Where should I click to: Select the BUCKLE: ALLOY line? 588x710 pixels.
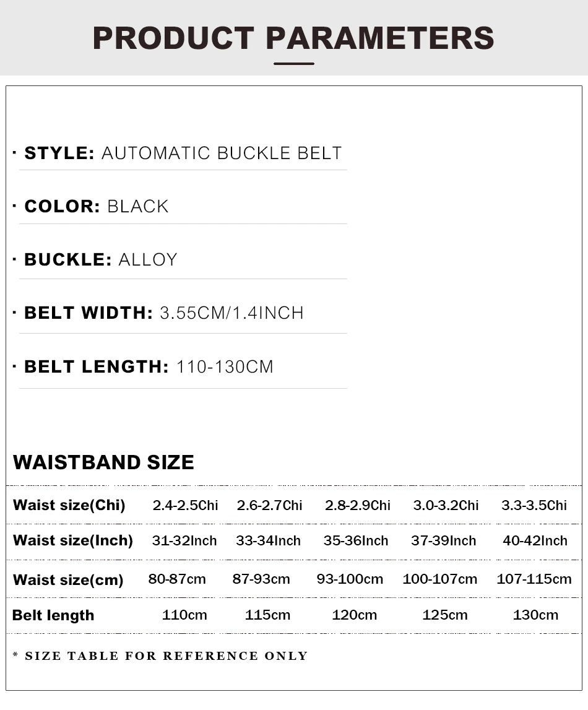(100, 259)
